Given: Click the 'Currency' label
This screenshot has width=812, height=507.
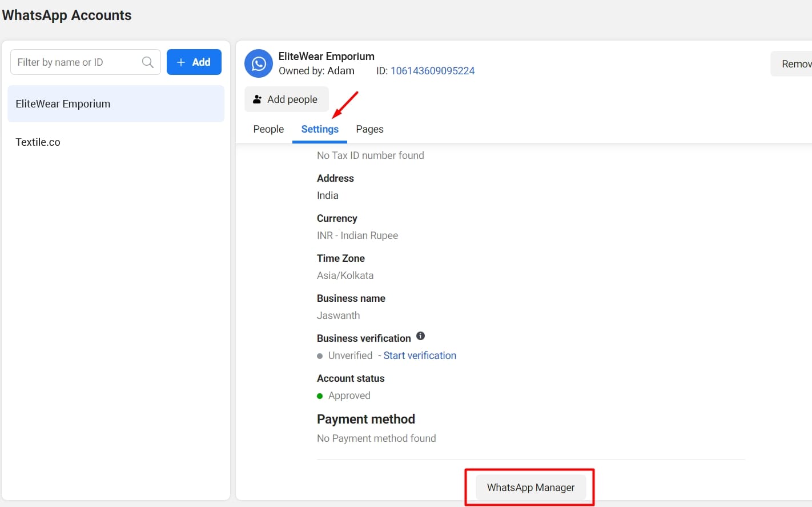Looking at the screenshot, I should [337, 218].
